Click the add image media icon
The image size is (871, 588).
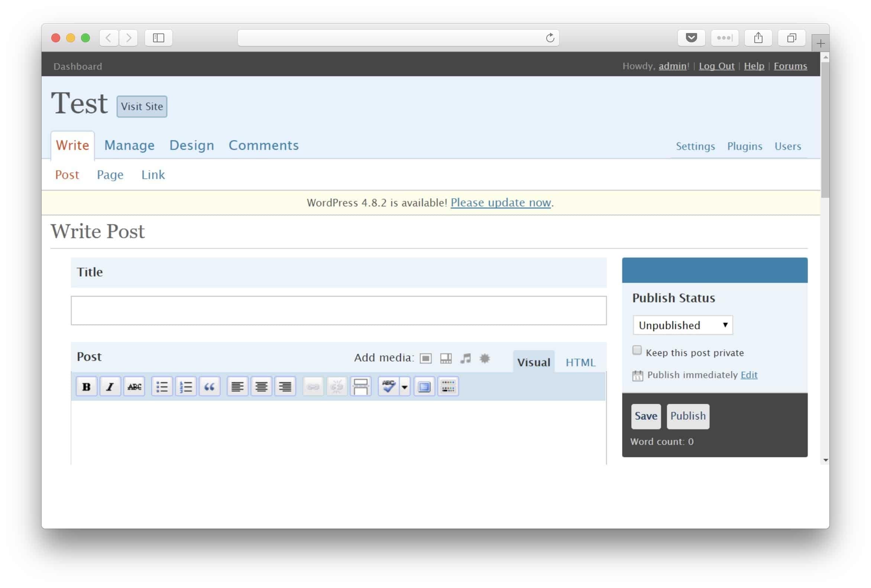[425, 359]
